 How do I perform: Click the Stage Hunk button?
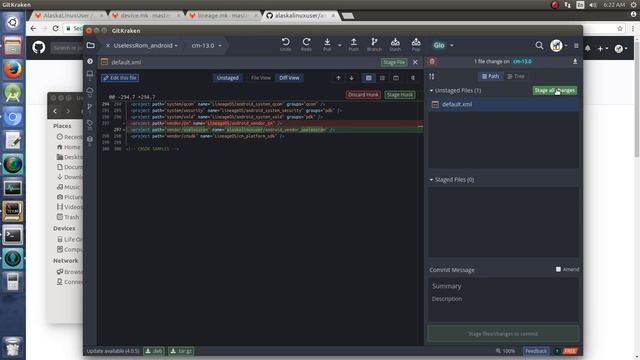[x=400, y=95]
